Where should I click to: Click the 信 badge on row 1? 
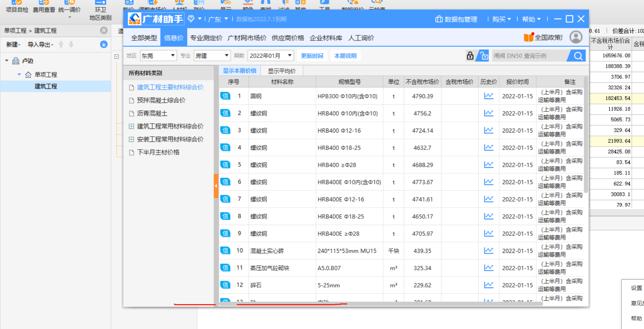coord(225,96)
